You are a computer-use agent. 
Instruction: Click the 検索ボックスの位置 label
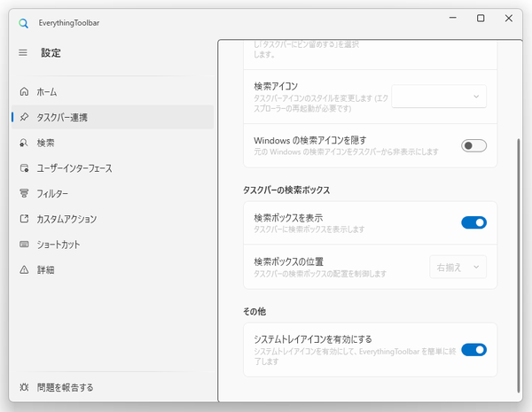tap(288, 261)
